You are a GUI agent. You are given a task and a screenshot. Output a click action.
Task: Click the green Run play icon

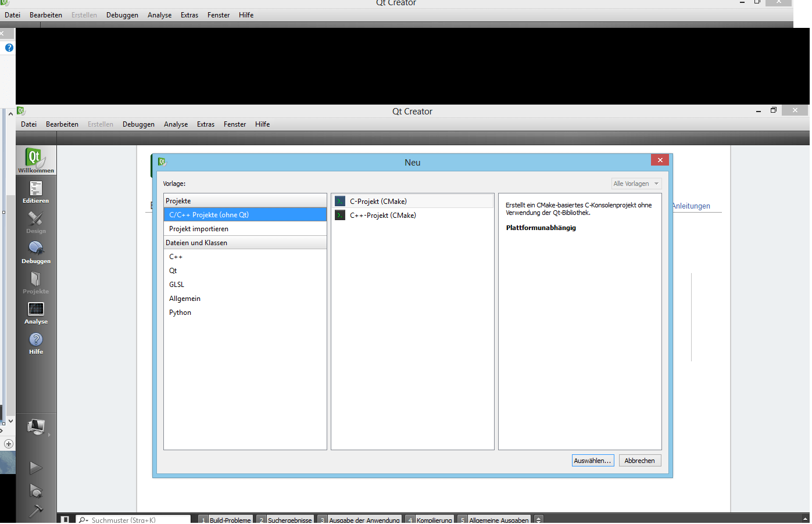pos(36,468)
